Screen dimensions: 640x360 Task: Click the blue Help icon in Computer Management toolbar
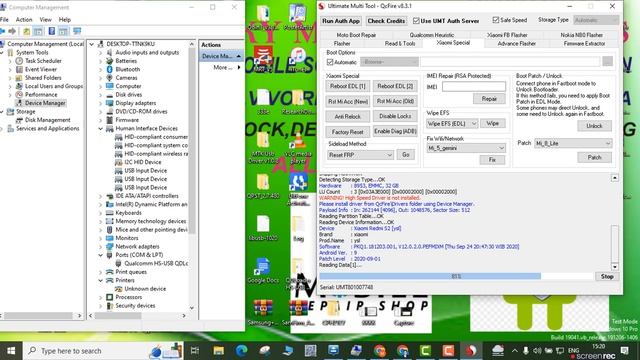pyautogui.click(x=52, y=31)
